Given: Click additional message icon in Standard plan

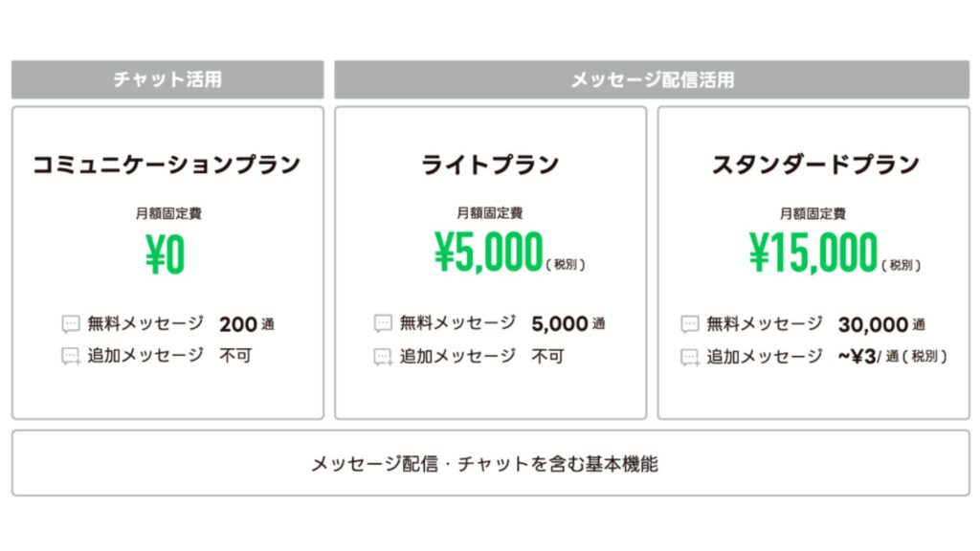Looking at the screenshot, I should pyautogui.click(x=690, y=357).
